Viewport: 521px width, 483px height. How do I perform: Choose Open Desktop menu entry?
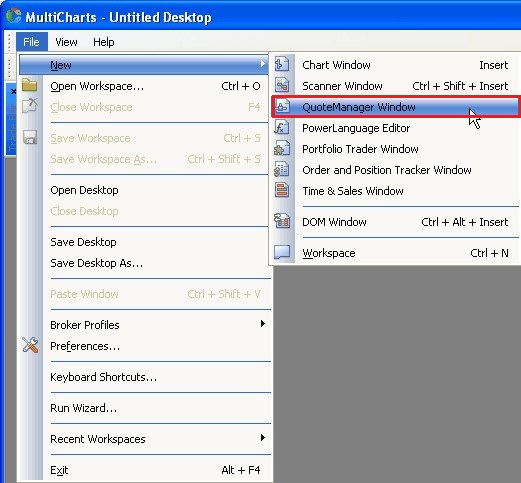point(143,190)
